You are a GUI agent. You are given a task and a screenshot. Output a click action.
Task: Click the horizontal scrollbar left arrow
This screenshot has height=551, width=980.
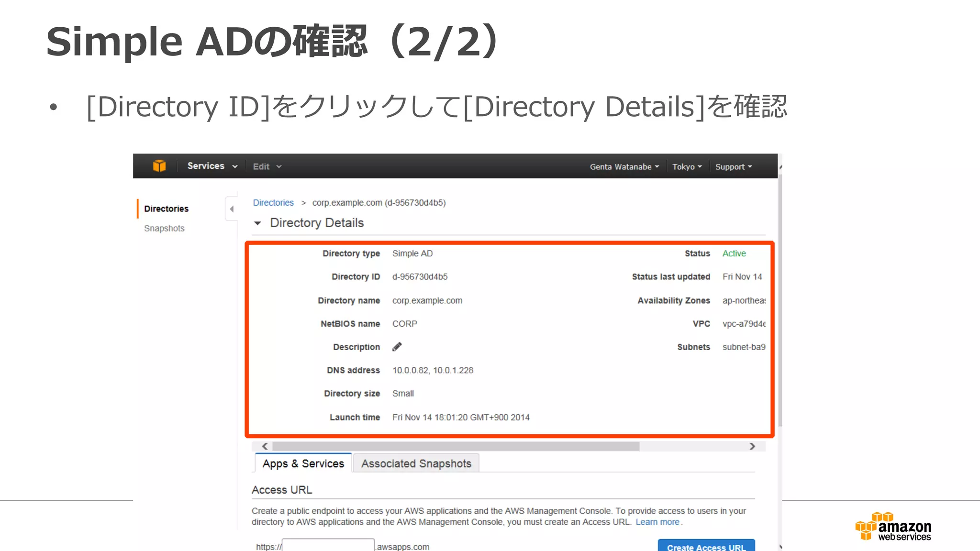click(x=265, y=446)
